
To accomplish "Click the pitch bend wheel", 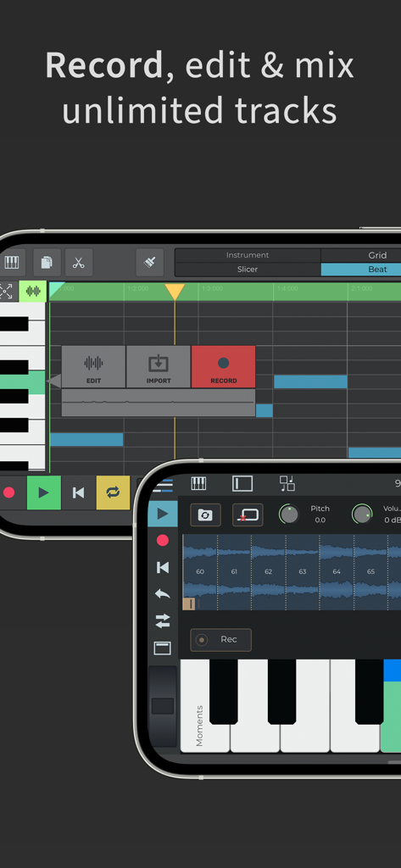I will pyautogui.click(x=163, y=706).
